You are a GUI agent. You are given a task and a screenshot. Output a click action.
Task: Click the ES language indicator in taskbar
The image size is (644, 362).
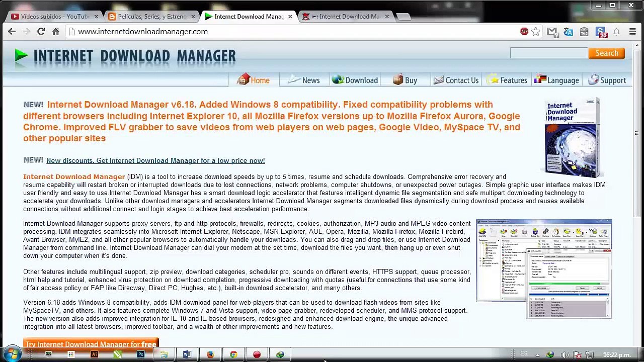point(524,354)
